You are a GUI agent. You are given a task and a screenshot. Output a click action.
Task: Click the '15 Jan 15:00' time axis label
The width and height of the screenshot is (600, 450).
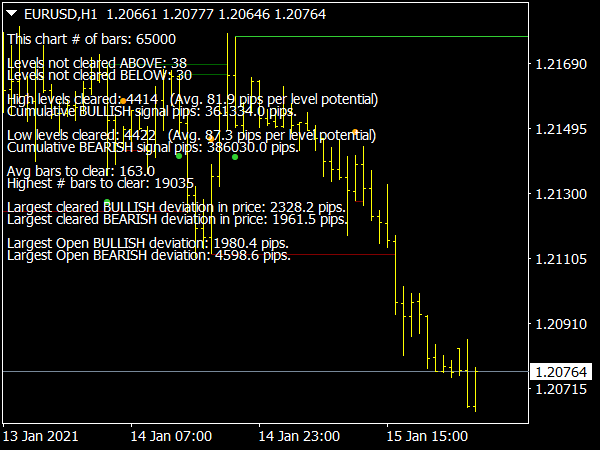click(x=427, y=436)
